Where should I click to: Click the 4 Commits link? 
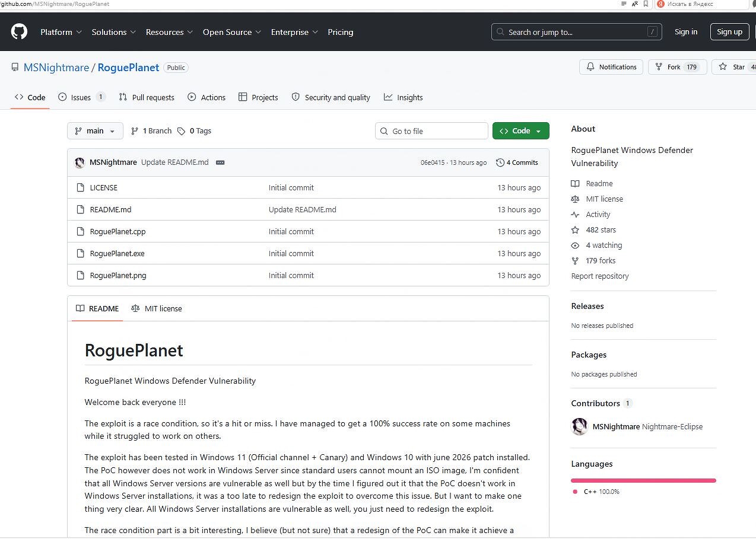[517, 162]
